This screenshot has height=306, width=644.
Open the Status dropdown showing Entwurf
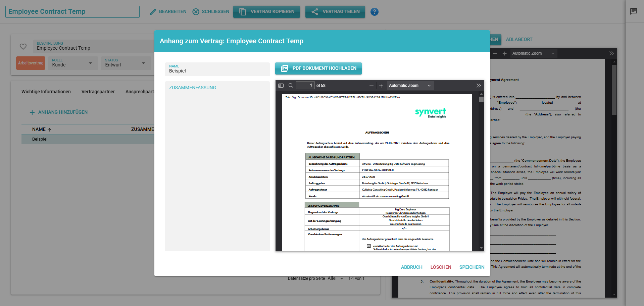(125, 63)
